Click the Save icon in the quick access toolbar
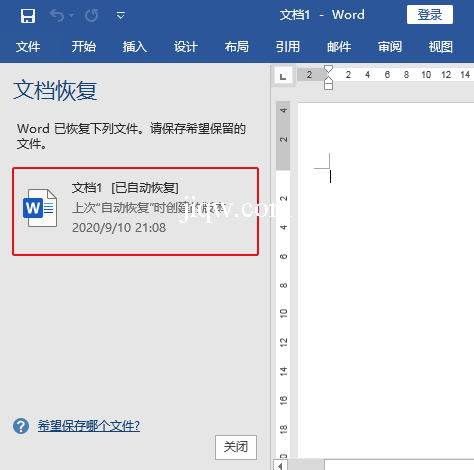Viewport: 474px width, 470px height. [28, 16]
